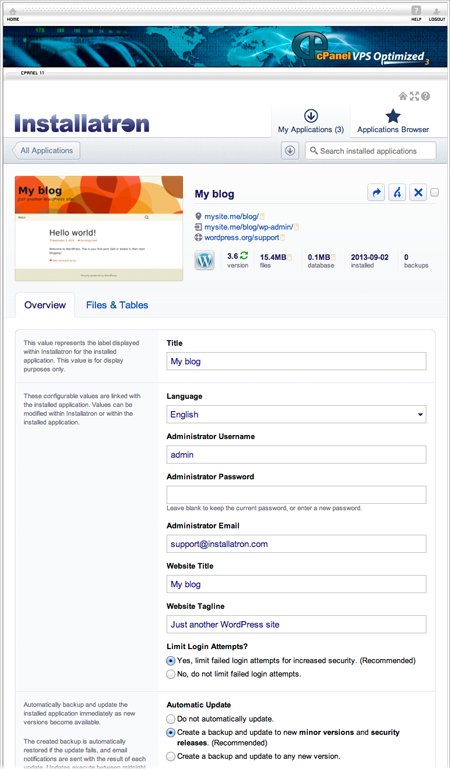
Task: Click the Administrator Password field
Action: [x=296, y=495]
